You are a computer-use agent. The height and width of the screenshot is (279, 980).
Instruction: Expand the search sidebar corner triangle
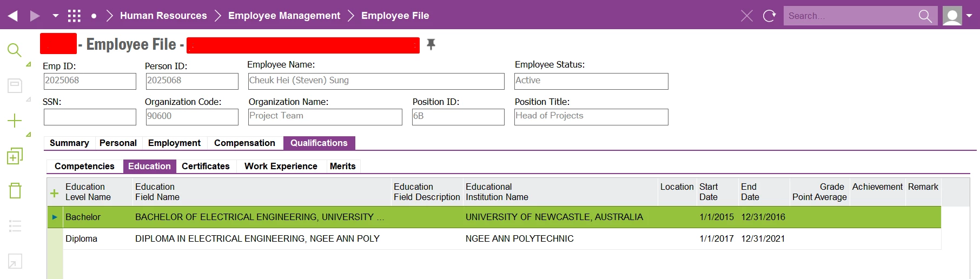(29, 64)
